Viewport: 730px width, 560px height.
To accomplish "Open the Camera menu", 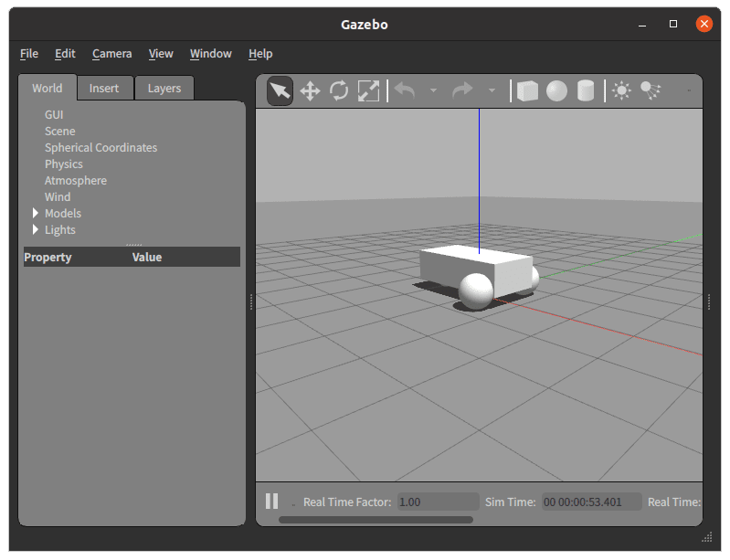I will 111,54.
